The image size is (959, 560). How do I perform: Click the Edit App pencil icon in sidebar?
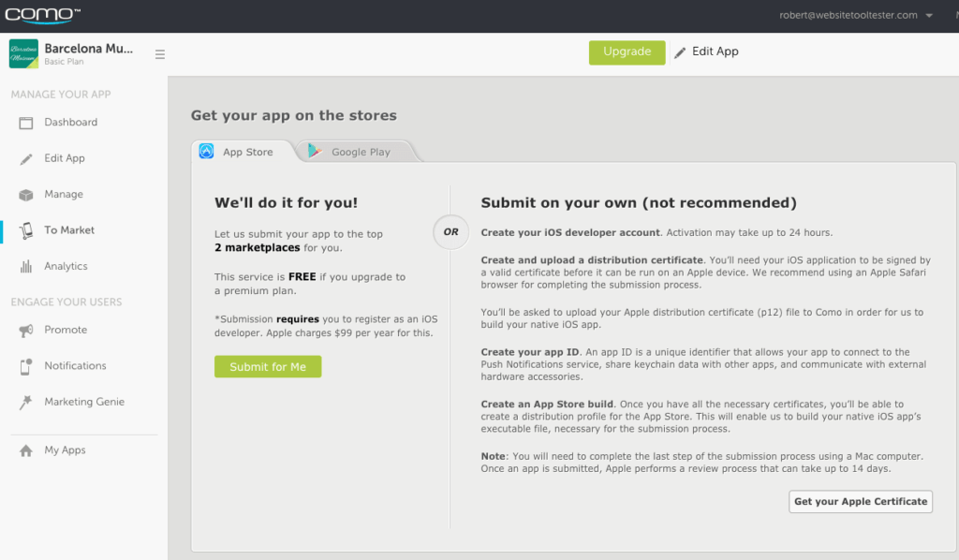(x=25, y=159)
